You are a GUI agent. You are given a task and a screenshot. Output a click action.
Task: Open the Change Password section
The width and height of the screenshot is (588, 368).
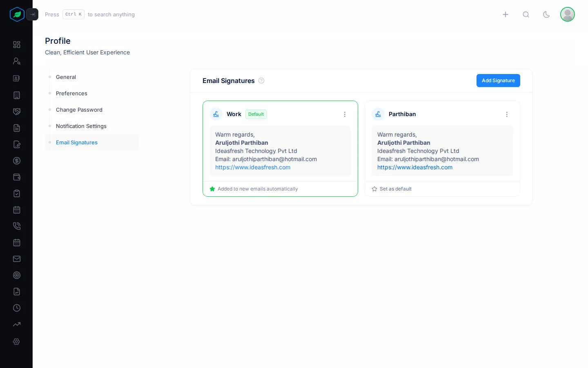(x=92, y=110)
